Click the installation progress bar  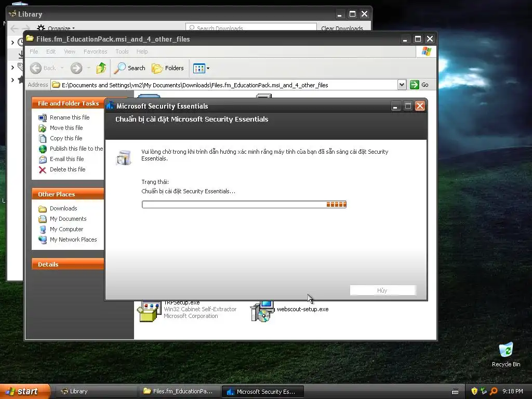click(x=244, y=204)
